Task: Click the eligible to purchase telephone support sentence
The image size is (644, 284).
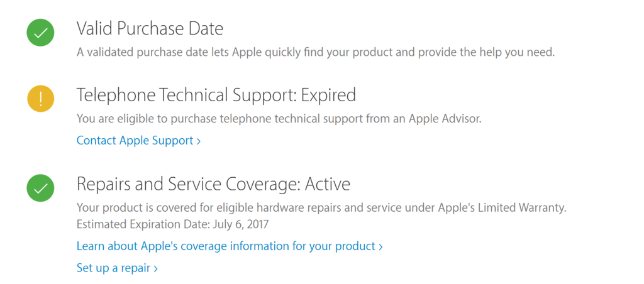Action: (279, 119)
